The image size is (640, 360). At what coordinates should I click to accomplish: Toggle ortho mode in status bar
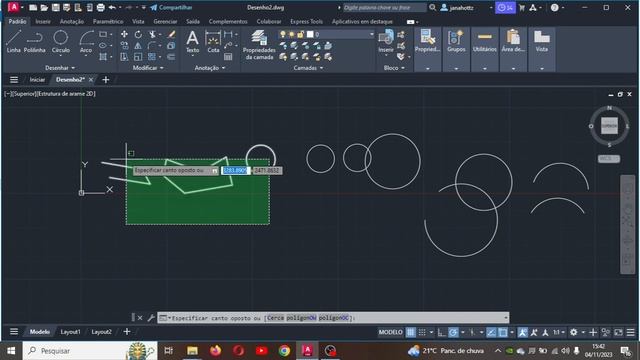(441, 332)
